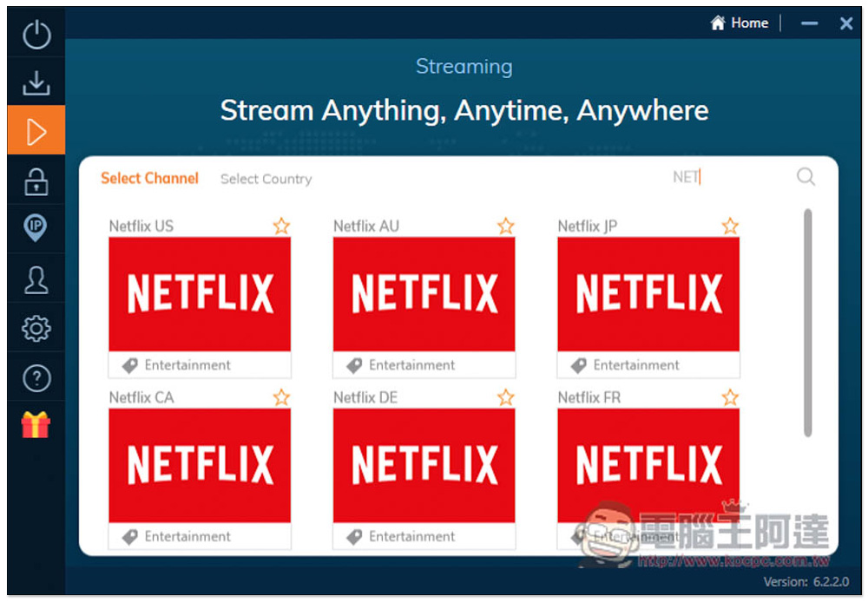Viewport: 868px width, 602px height.
Task: Click the Streaming heading text
Action: 464,67
